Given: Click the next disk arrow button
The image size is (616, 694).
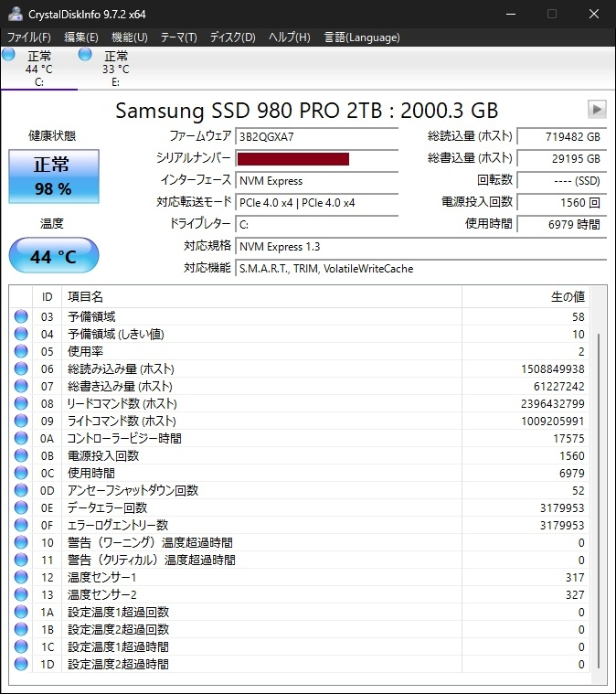Looking at the screenshot, I should tap(597, 110).
